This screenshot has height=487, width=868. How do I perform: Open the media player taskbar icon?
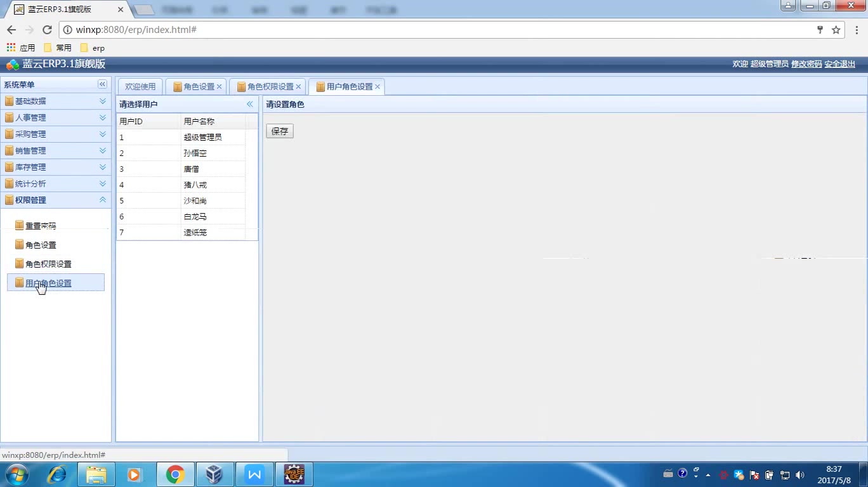coord(134,474)
